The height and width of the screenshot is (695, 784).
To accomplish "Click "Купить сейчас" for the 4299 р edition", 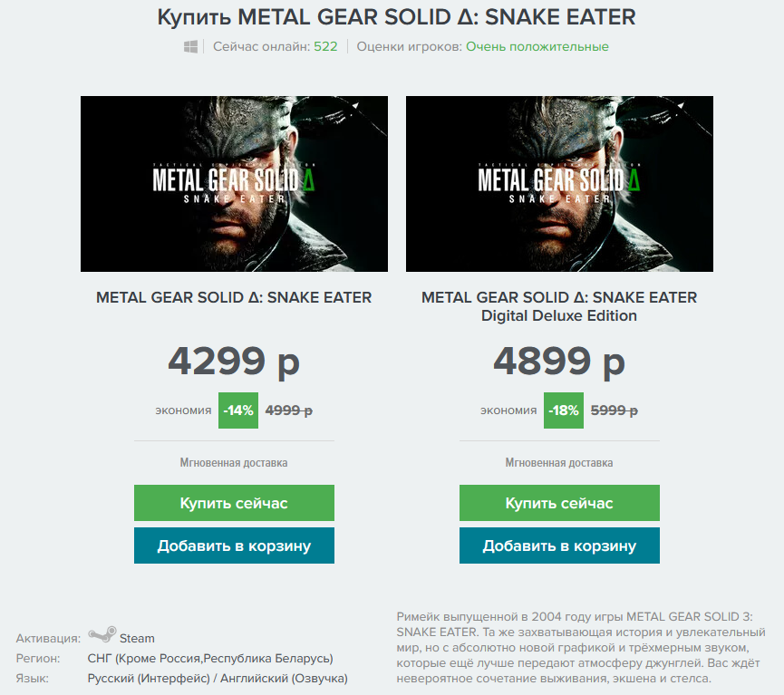I will tap(234, 503).
